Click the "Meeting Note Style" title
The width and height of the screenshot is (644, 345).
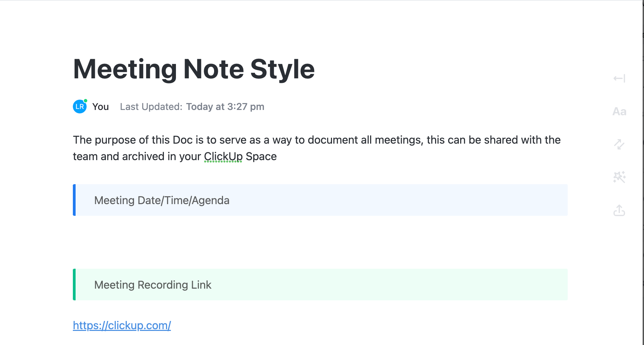tap(194, 69)
